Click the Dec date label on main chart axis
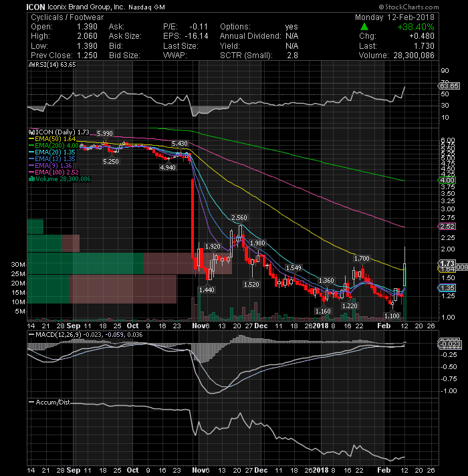 click(x=261, y=326)
